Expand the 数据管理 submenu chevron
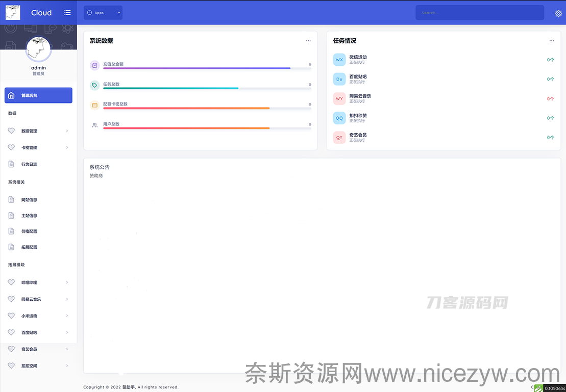Image resolution: width=566 pixels, height=392 pixels. (67, 131)
